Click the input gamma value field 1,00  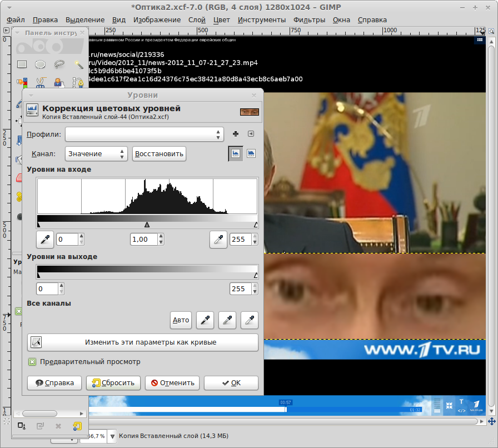coord(143,240)
